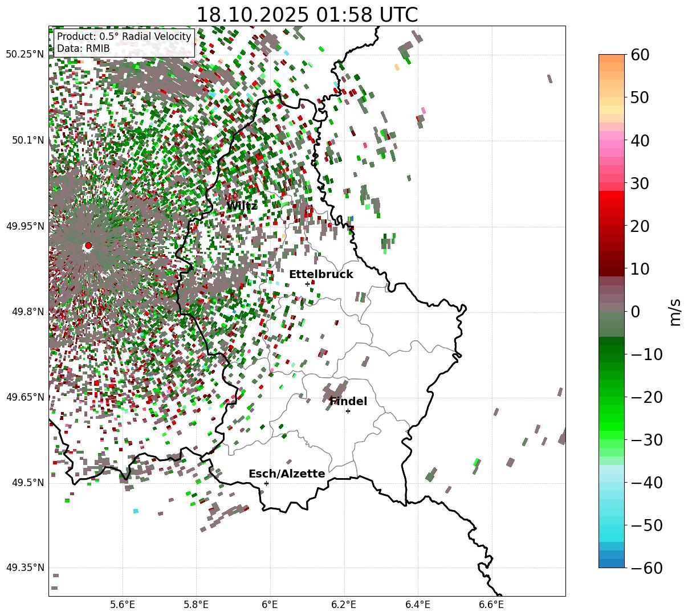Image resolution: width=688 pixels, height=616 pixels.
Task: Click the −20 colorbar tick label
Action: click(646, 397)
